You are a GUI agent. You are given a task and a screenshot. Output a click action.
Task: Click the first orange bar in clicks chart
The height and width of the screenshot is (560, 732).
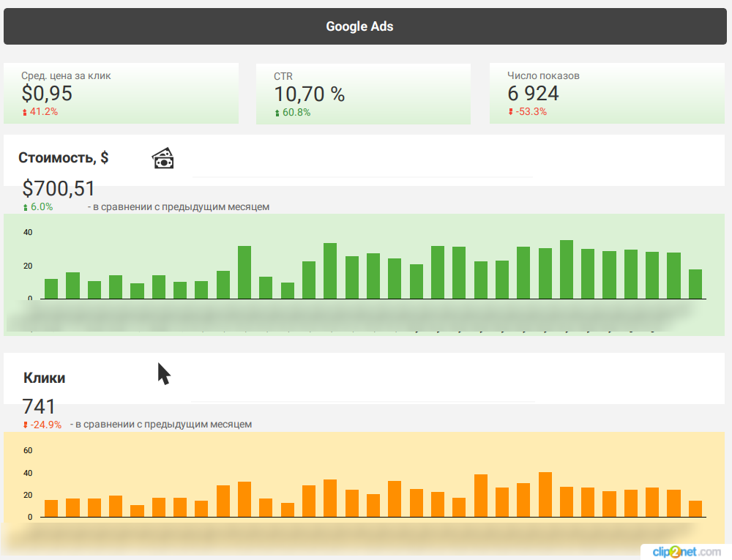click(51, 508)
